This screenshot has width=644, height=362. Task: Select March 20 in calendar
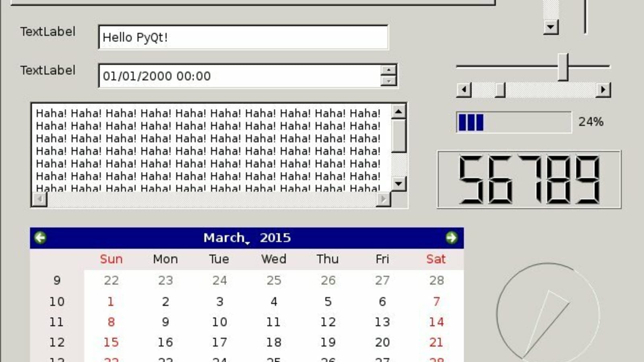tap(382, 342)
